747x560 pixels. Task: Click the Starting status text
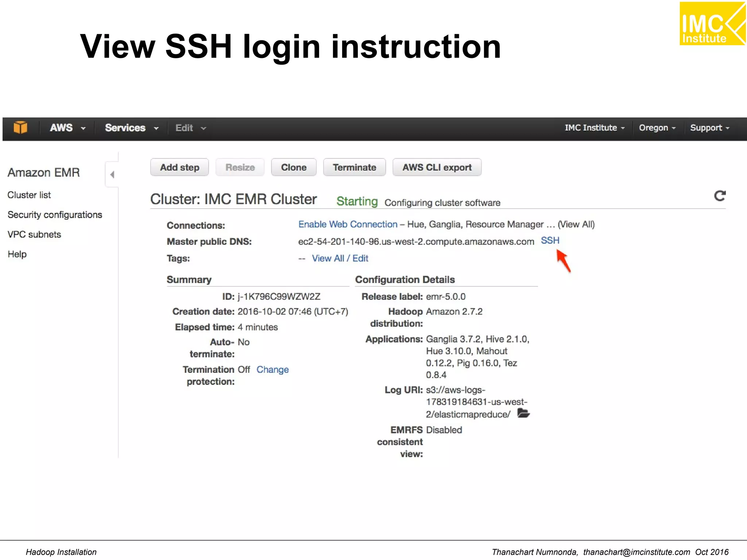click(x=357, y=201)
